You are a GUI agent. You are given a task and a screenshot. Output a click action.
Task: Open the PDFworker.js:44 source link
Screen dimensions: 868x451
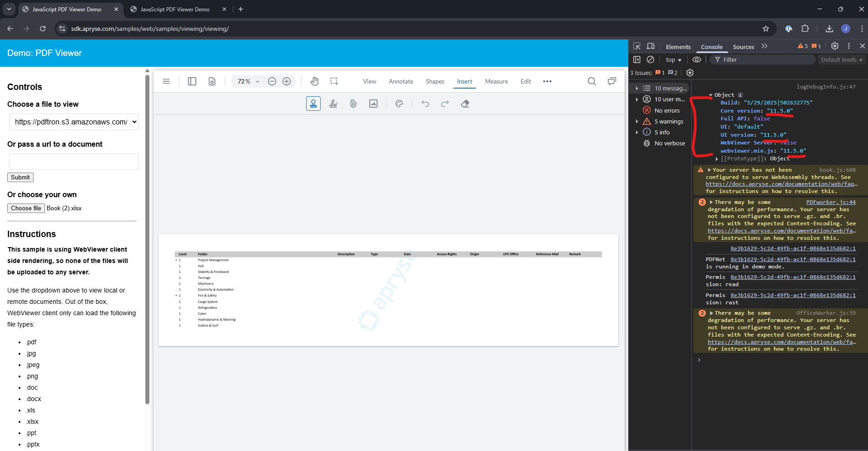coord(831,202)
